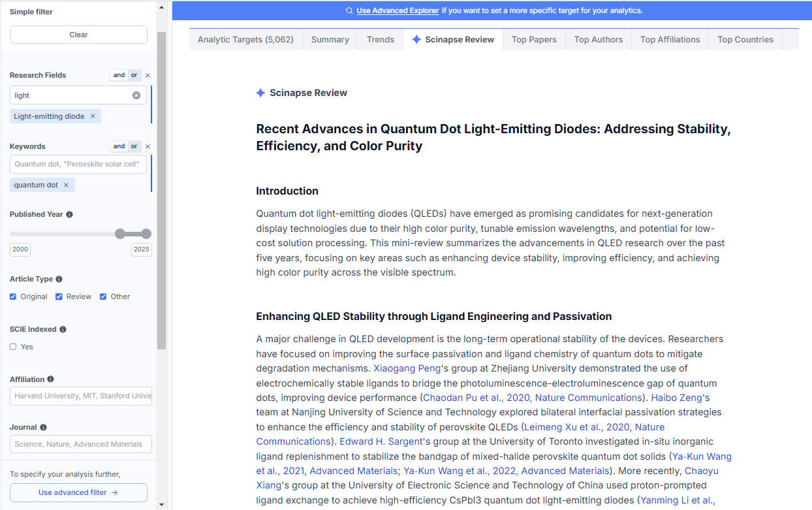Switch to the Top Papers tab

(534, 39)
